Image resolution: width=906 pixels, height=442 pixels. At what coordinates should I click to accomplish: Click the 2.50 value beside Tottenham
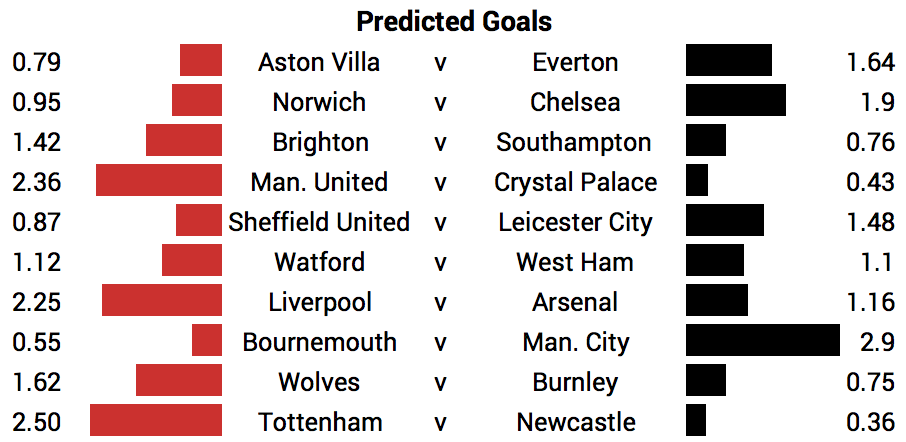(x=36, y=422)
